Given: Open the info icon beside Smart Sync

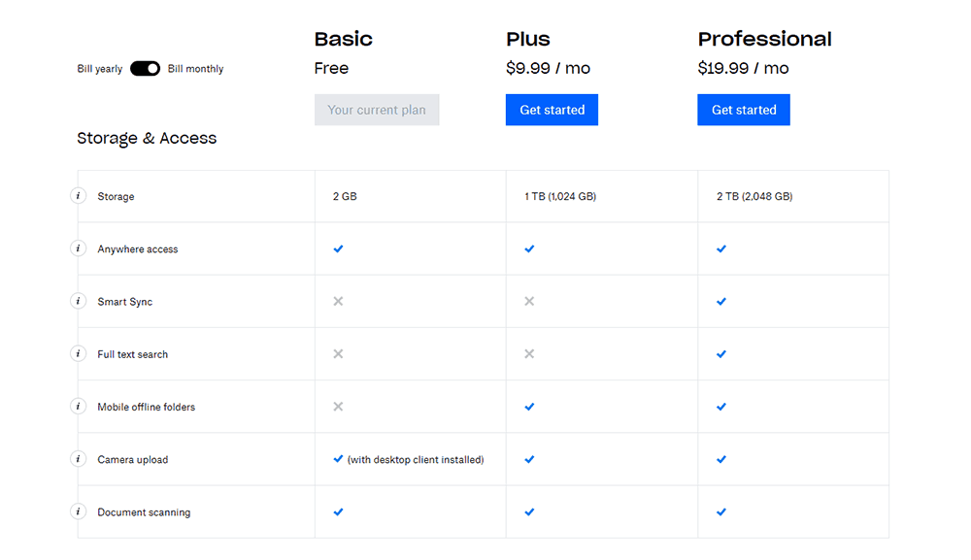Looking at the screenshot, I should click(x=78, y=301).
